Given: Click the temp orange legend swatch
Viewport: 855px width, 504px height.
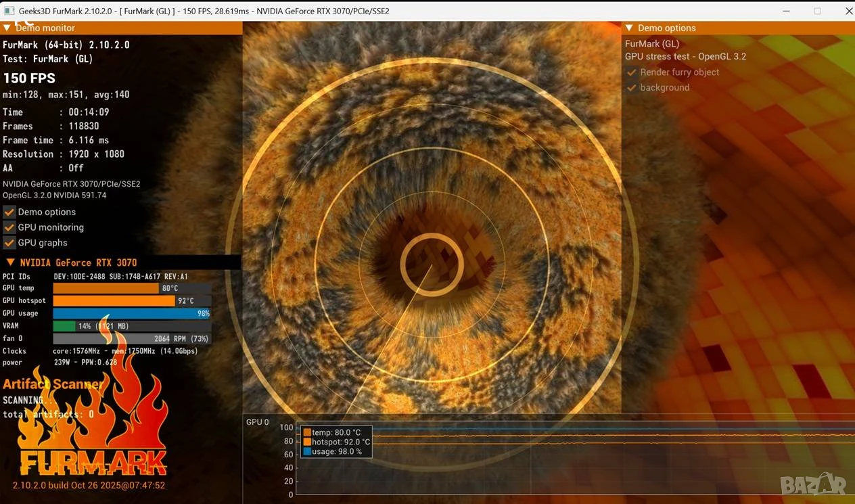Looking at the screenshot, I should (x=307, y=432).
